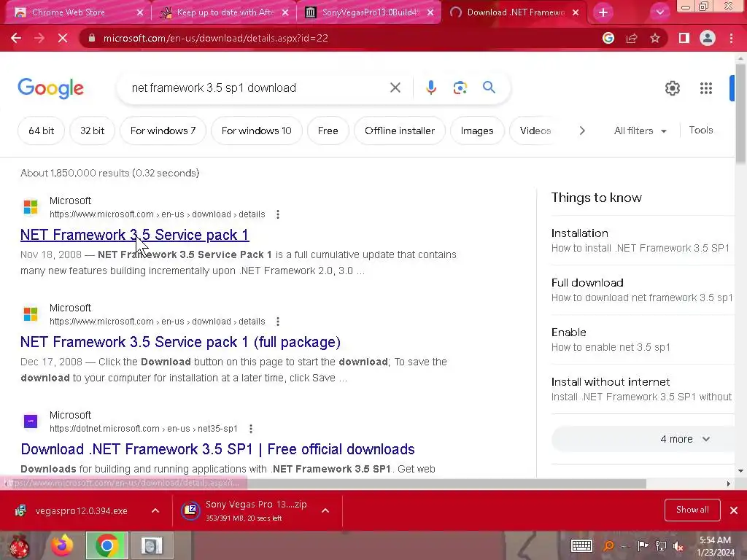
Task: Open Sony Vegas Pro zip download options
Action: point(325,510)
